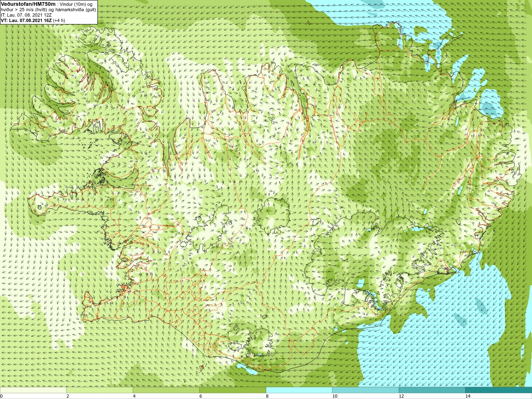The width and height of the screenshot is (532, 399).
Task: Click the 6–8 m/s dark green legend swatch
Action: coord(233,390)
